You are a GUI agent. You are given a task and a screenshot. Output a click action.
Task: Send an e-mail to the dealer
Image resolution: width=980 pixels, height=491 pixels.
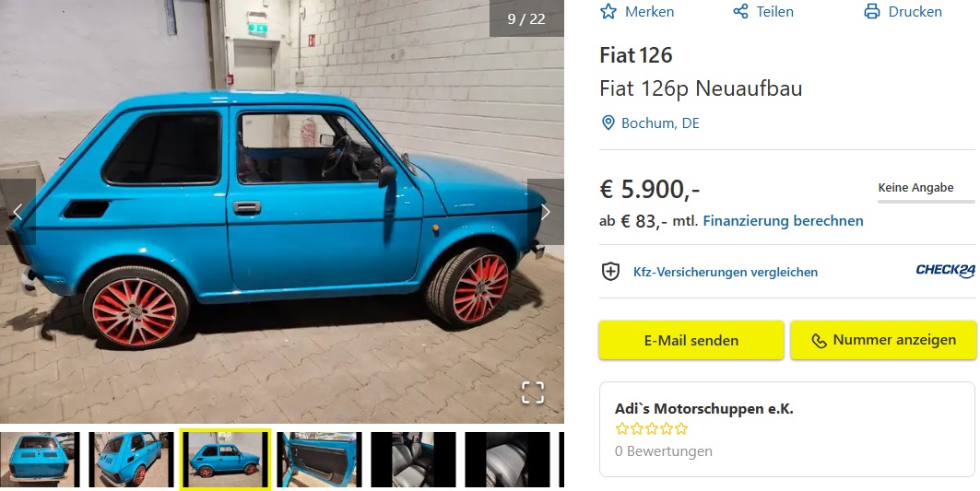[x=691, y=340]
